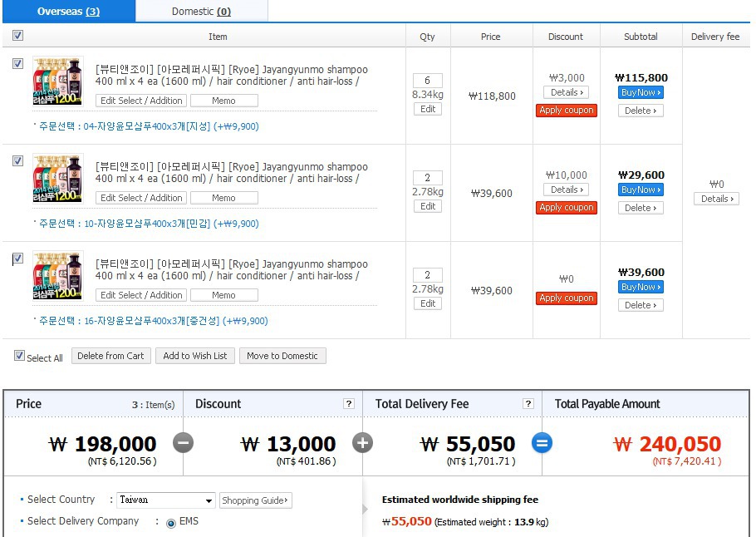Screen dimensions: 756x537
Task: Click Buy Now for the ₩115,800 item
Action: coord(641,92)
